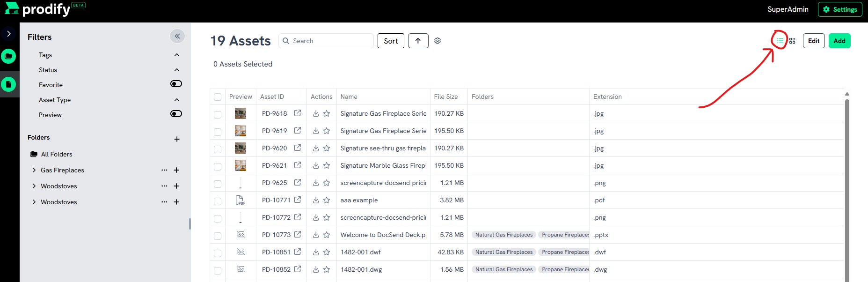Select All Folders in tree
This screenshot has height=282, width=868.
pos(56,154)
